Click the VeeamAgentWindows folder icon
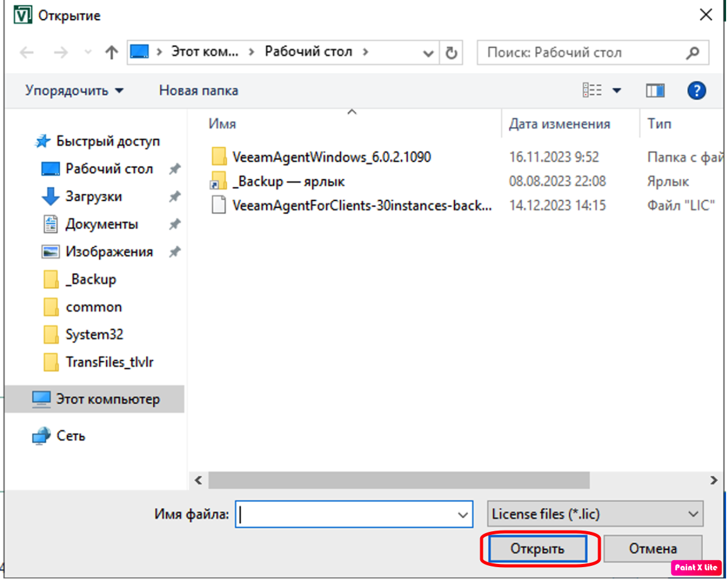The height and width of the screenshot is (581, 728). (x=219, y=157)
